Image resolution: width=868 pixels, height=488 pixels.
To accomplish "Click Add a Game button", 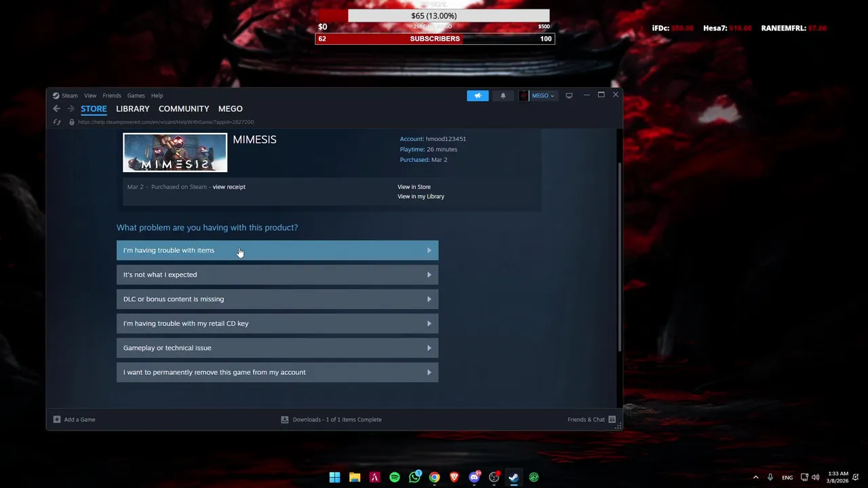I will [75, 420].
